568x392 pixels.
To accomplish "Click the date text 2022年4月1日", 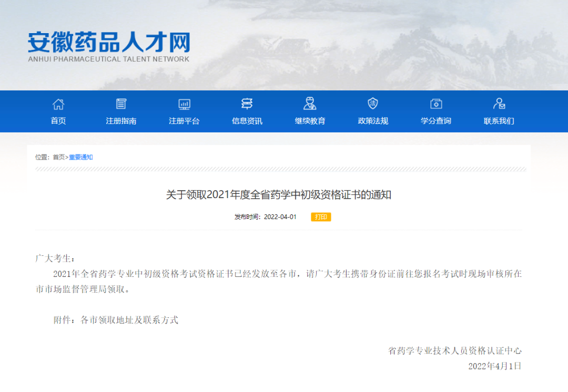I will point(495,366).
